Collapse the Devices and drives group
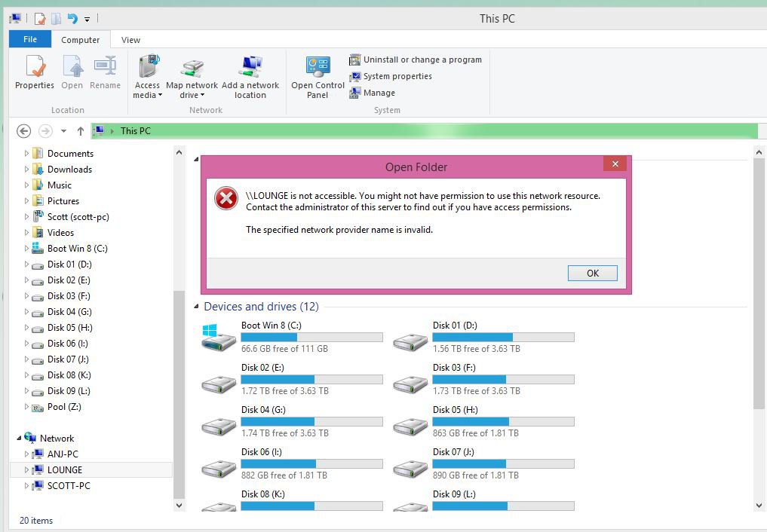This screenshot has width=767, height=532. pos(196,306)
